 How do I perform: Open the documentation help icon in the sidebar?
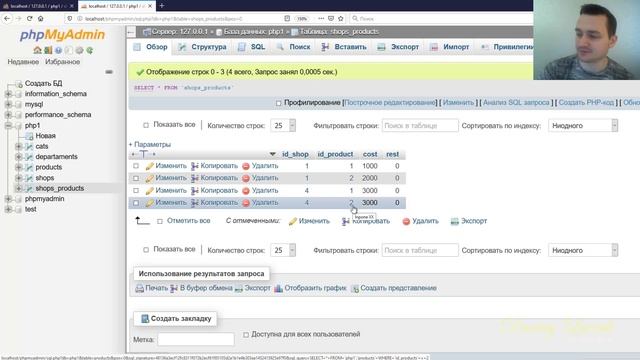coord(58,50)
